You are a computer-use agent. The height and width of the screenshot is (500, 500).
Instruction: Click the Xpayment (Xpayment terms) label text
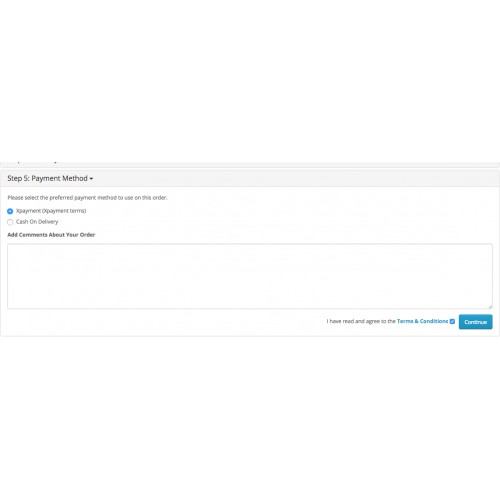(51, 211)
